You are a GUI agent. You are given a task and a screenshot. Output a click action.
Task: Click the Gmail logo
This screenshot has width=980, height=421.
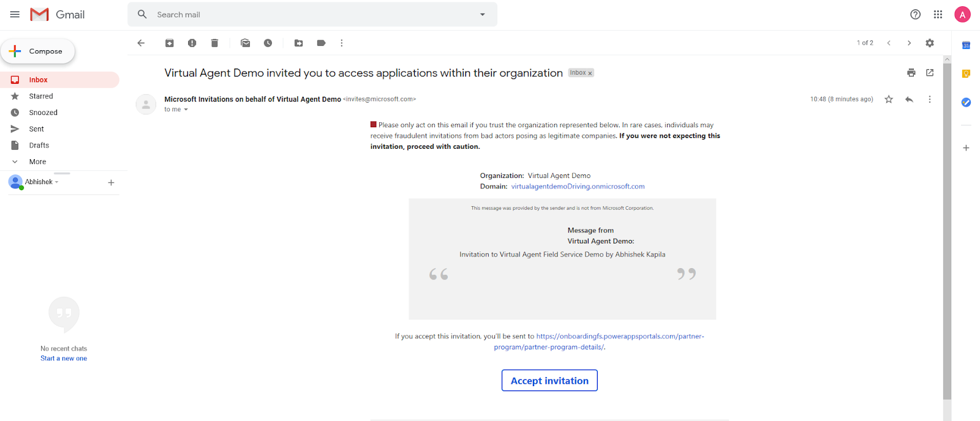pos(58,14)
